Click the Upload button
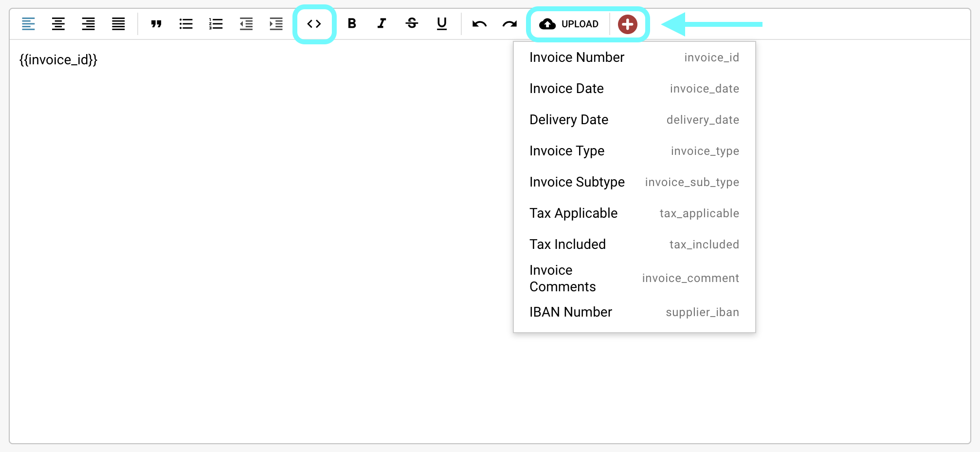Image resolution: width=980 pixels, height=452 pixels. (x=569, y=24)
